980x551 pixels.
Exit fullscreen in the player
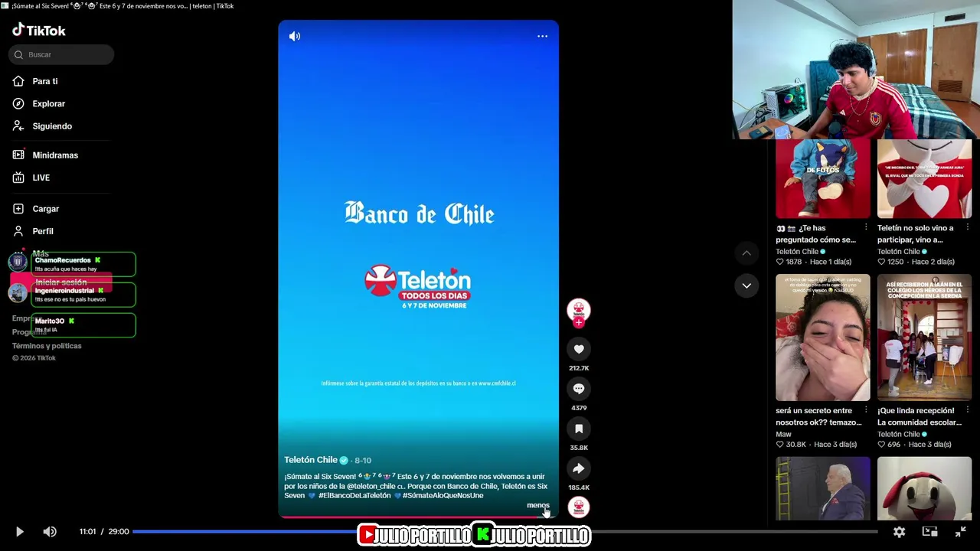coord(961,532)
